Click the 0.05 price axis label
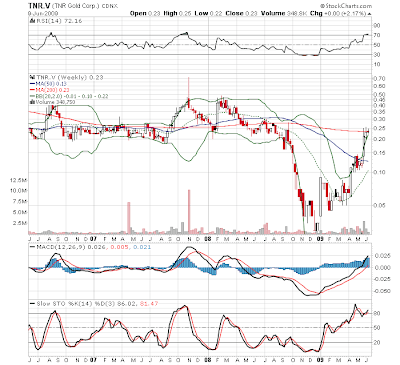Screen dimensions: 400x365 click(379, 205)
